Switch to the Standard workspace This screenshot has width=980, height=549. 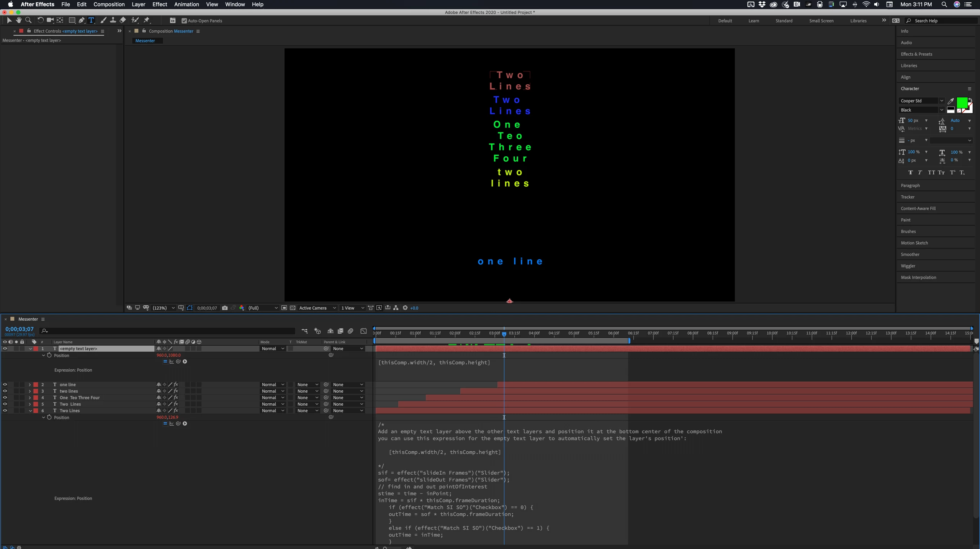pos(784,21)
